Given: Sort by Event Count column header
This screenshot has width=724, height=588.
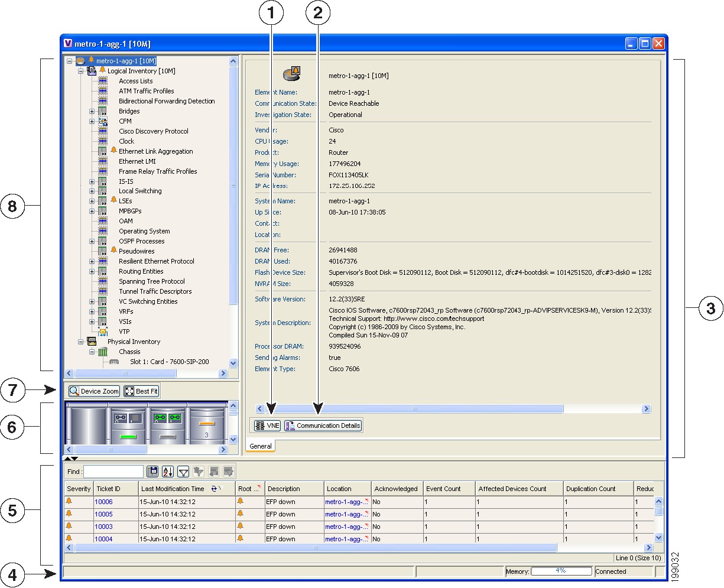Looking at the screenshot, I should pyautogui.click(x=450, y=489).
